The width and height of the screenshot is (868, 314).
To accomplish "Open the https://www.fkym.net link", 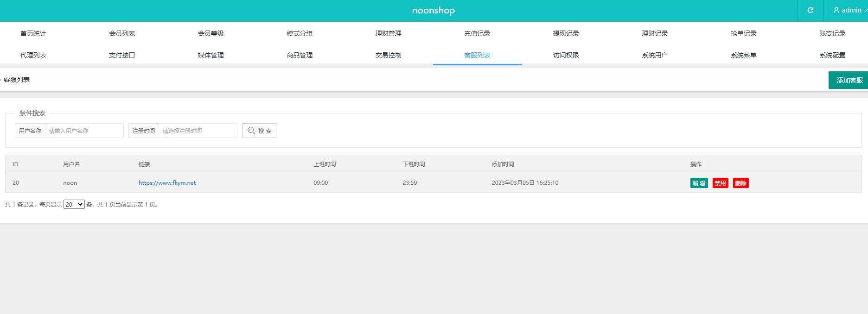I will (x=167, y=183).
